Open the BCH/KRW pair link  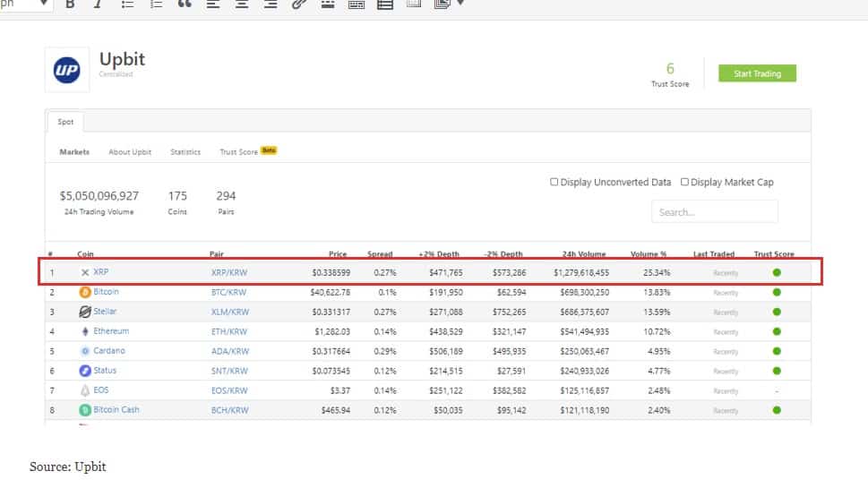[x=229, y=410]
